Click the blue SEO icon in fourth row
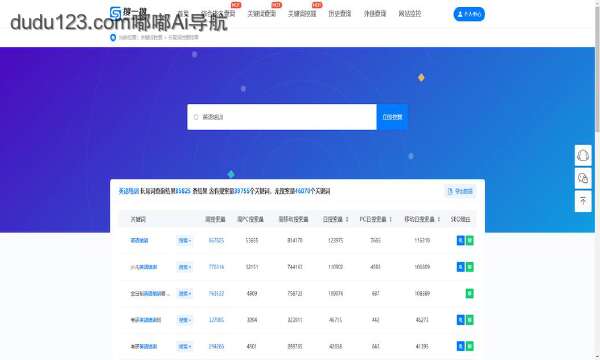Viewport: 600px width, 360px height. tap(461, 320)
